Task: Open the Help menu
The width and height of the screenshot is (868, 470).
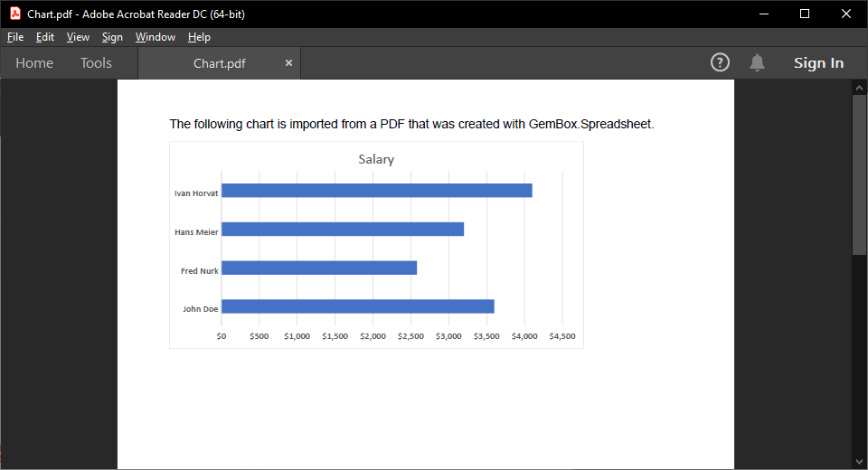Action: point(199,37)
